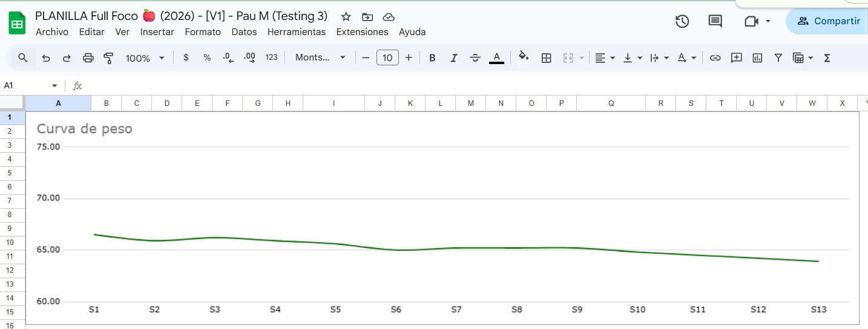Click the Compartir button
Viewport: 868px width, 329px height.
(x=829, y=21)
